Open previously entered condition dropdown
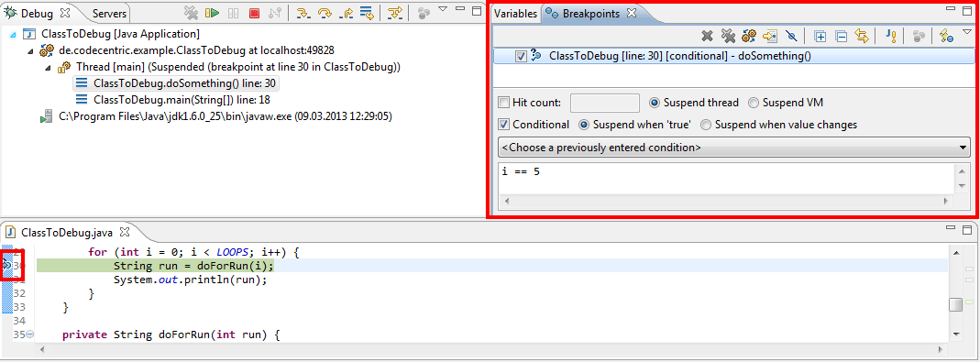This screenshot has height=362, width=980. click(x=735, y=148)
